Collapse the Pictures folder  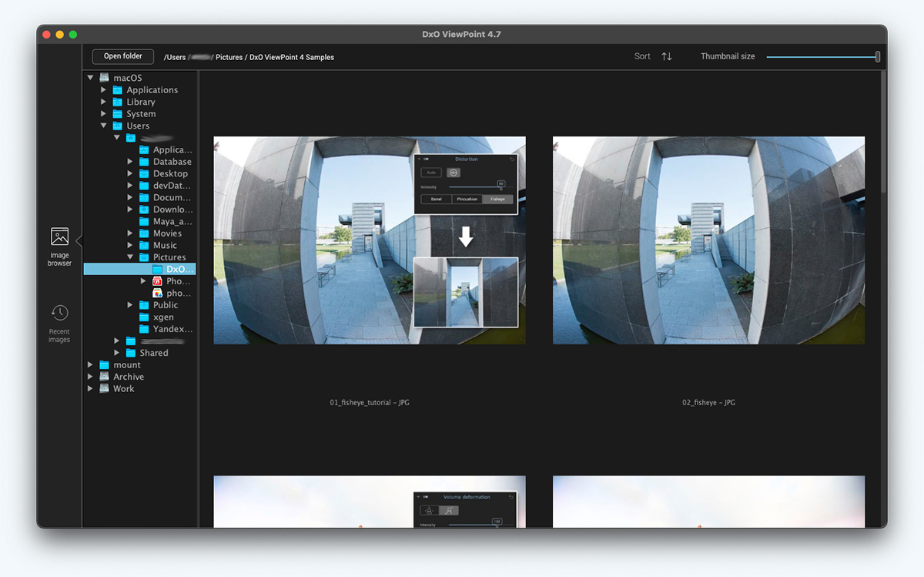tap(130, 257)
